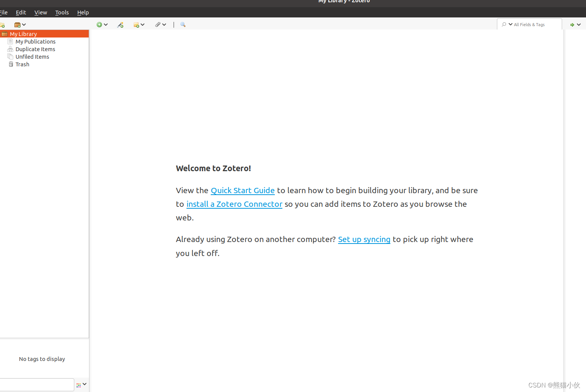Expand the Locate dropdown arrow
Screen dimensions: 586x392
click(x=579, y=25)
